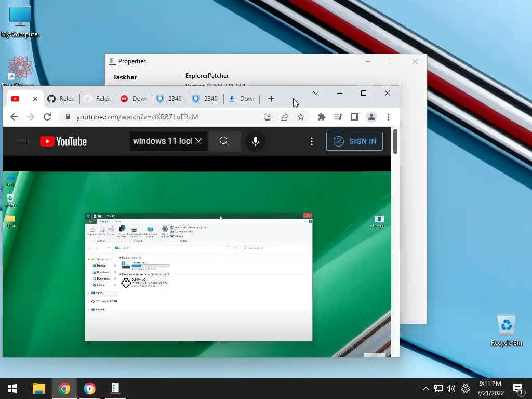Install app icon in address bar
The image size is (532, 399).
point(268,117)
